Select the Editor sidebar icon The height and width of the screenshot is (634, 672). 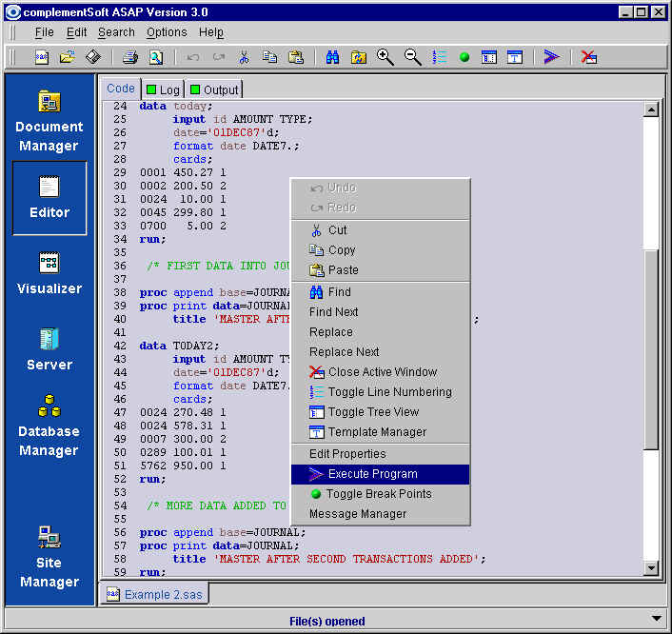click(49, 198)
